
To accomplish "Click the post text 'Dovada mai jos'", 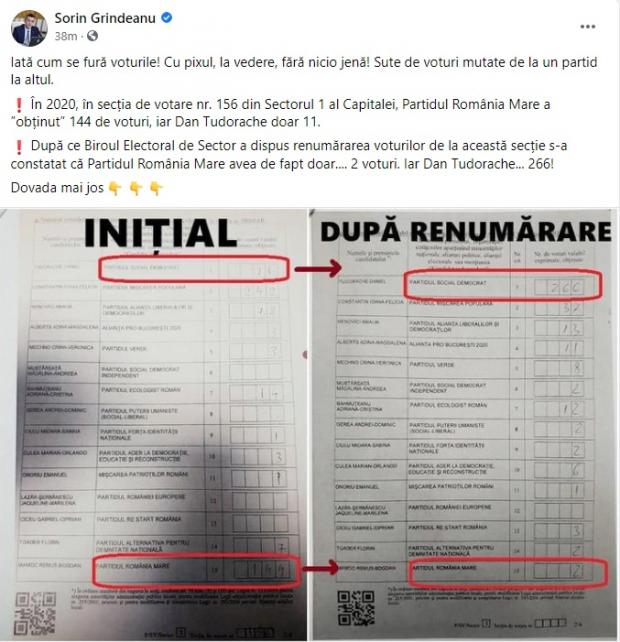I will coord(57,188).
